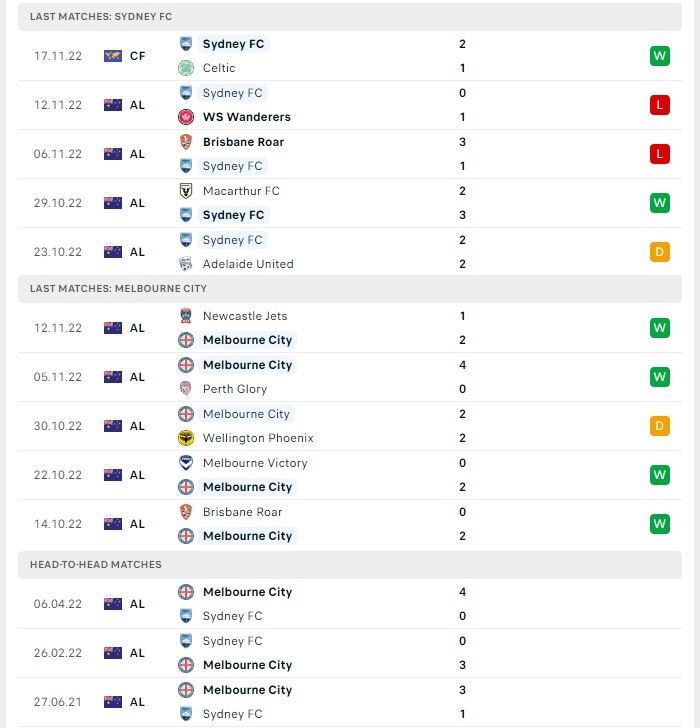Open the Sydney FC link in 29.10.22 match
The width and height of the screenshot is (700, 728).
pyautogui.click(x=233, y=215)
